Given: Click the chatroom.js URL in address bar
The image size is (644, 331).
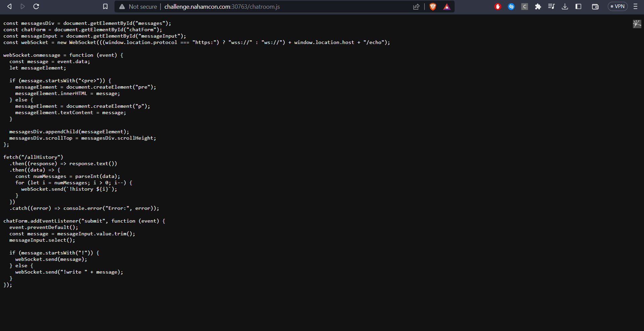Looking at the screenshot, I should [222, 7].
